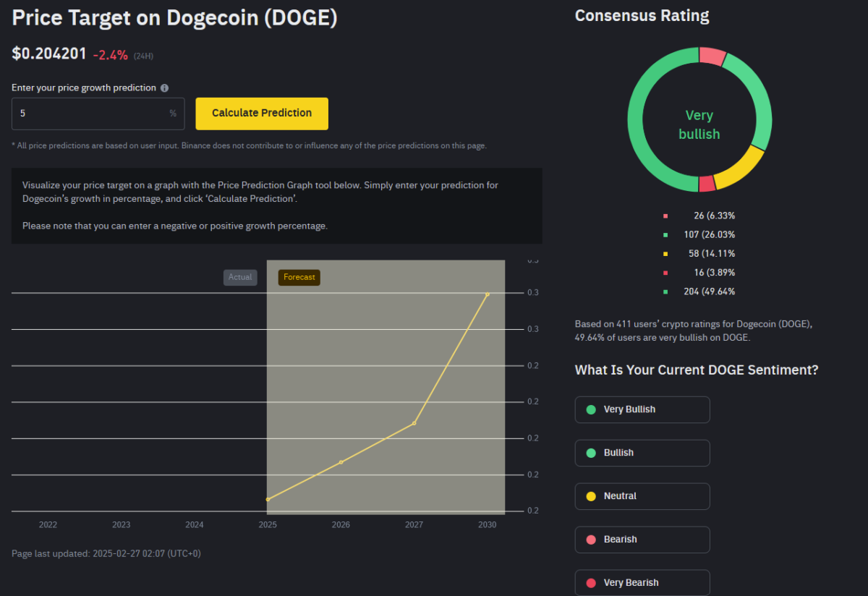The height and width of the screenshot is (596, 868).
Task: Choose the Very Bearish sentiment option
Action: [642, 583]
